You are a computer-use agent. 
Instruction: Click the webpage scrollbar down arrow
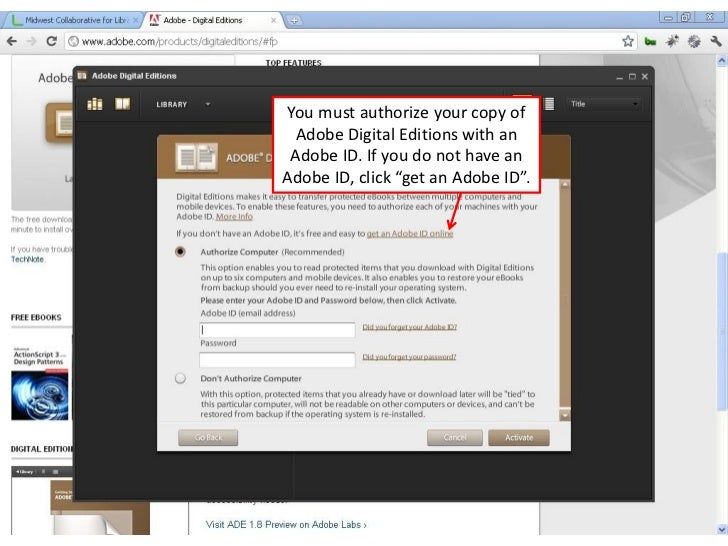tap(722, 529)
